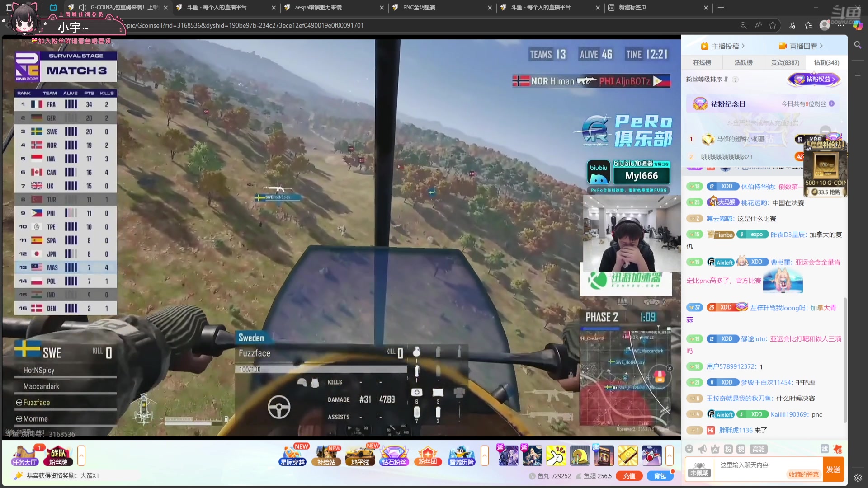Open the 背包 backpack button
The height and width of the screenshot is (488, 868).
pyautogui.click(x=660, y=476)
